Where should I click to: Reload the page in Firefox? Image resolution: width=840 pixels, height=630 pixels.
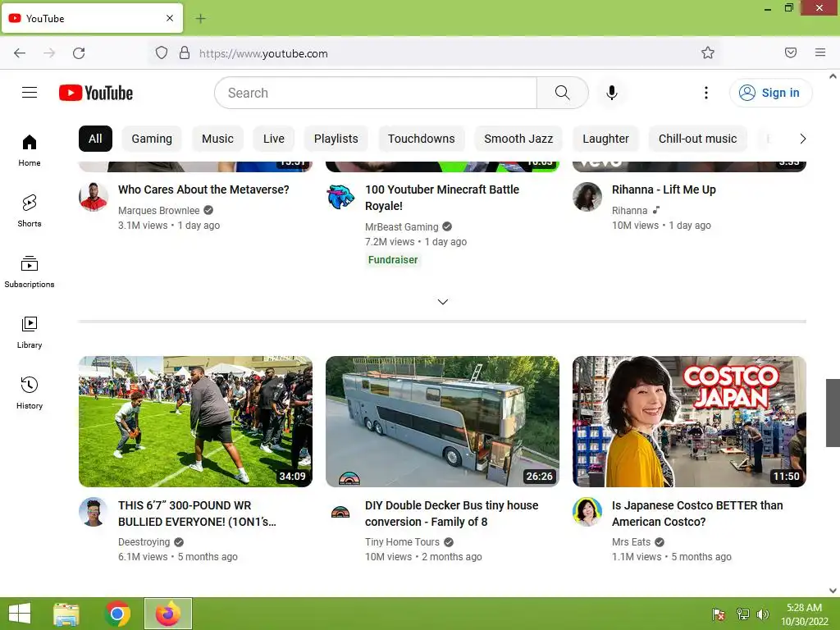point(79,53)
